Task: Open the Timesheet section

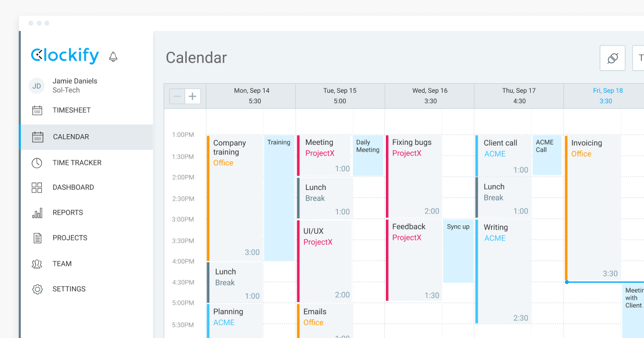Action: tap(72, 110)
